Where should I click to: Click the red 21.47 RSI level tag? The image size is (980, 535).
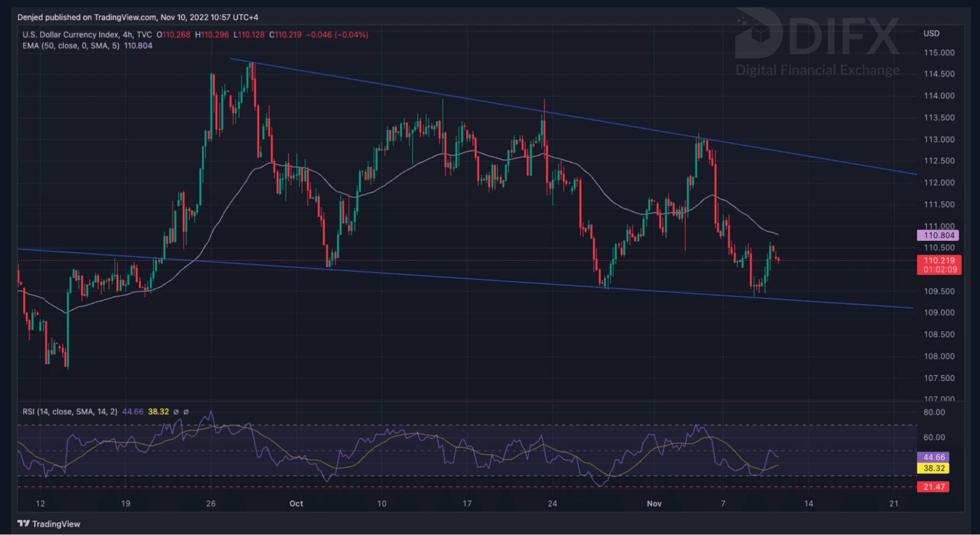[933, 487]
